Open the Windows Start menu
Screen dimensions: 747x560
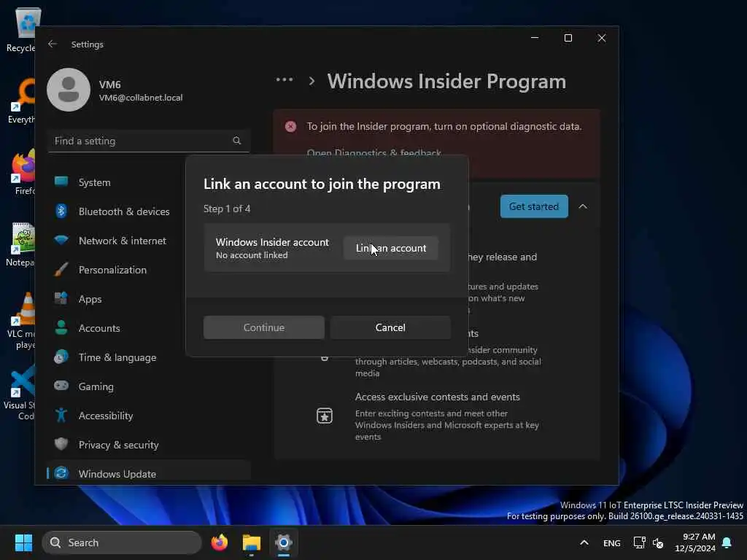coord(23,542)
